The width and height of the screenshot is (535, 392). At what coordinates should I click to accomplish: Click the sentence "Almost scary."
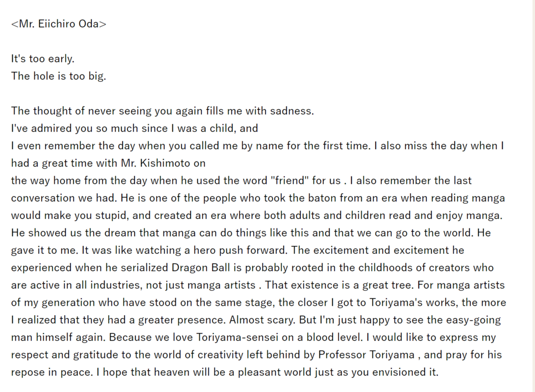tap(262, 320)
